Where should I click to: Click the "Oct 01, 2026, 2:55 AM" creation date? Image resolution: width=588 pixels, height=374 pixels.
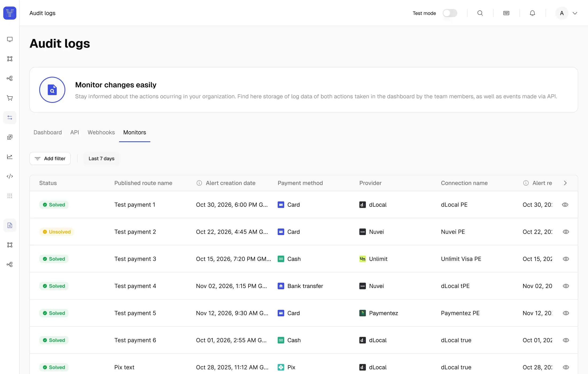[x=231, y=340]
